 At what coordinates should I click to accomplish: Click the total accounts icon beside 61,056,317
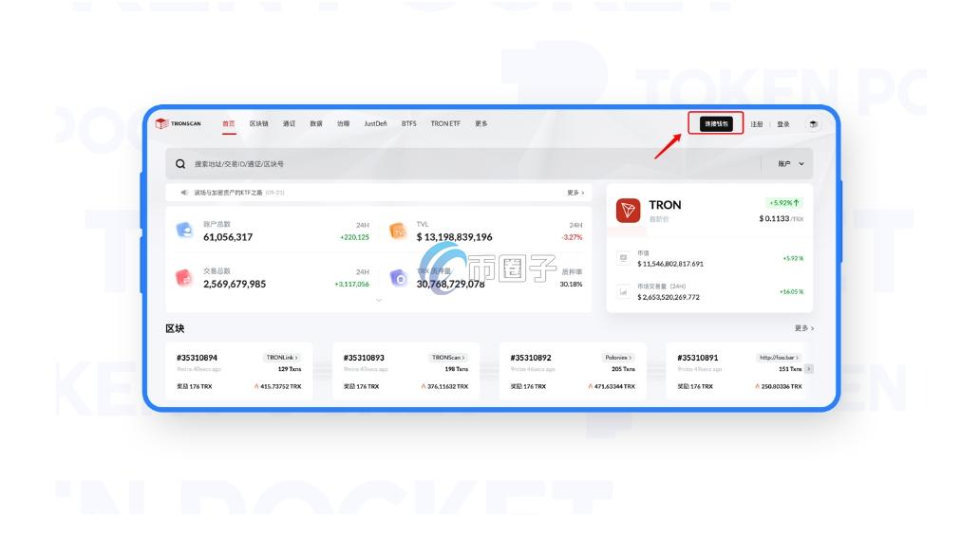pyautogui.click(x=184, y=231)
